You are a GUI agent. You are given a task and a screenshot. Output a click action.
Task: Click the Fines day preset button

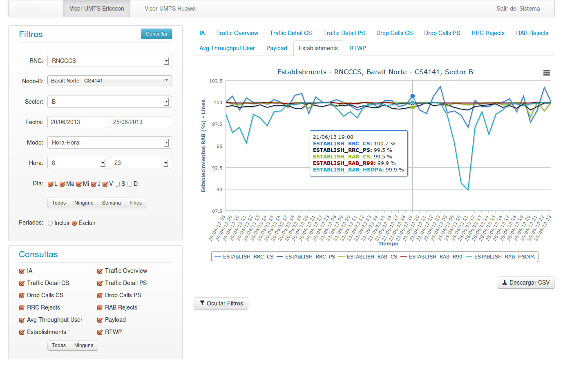(x=136, y=203)
